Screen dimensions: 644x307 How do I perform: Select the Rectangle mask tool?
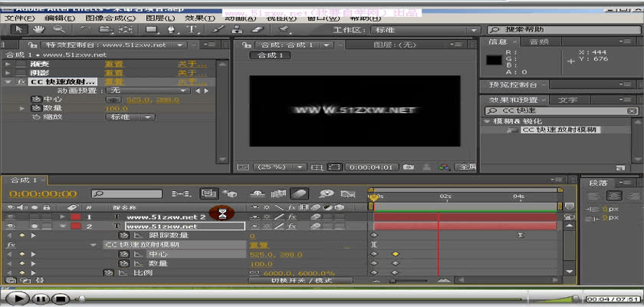coord(152,30)
